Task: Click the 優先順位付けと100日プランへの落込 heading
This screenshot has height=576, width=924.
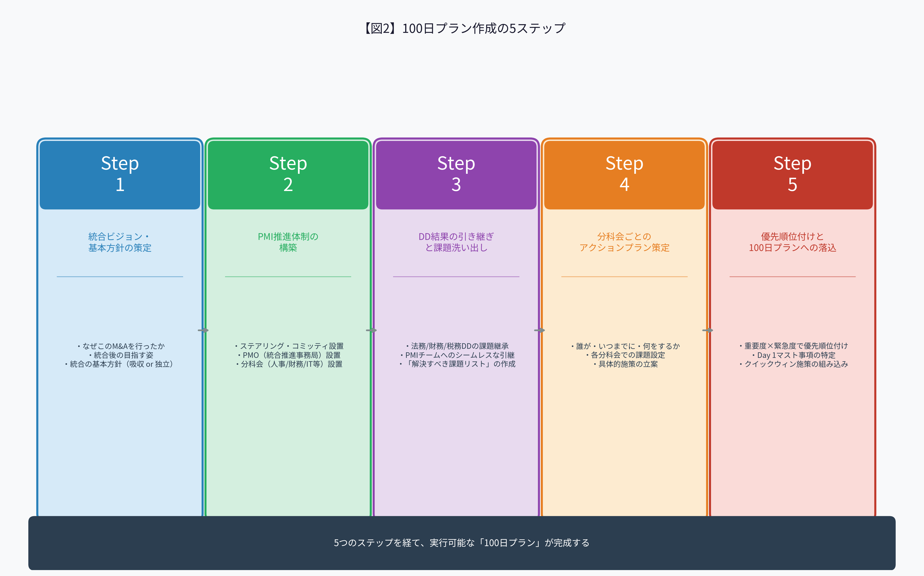Action: [x=793, y=242]
